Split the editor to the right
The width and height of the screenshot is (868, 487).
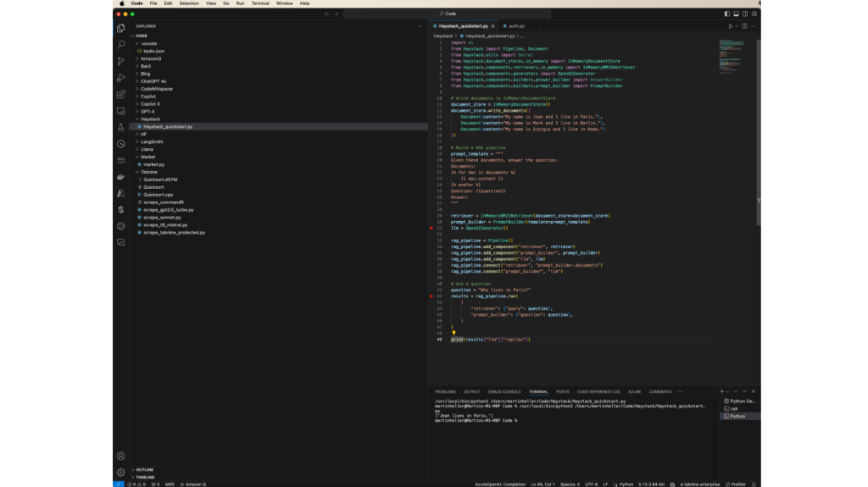coord(746,26)
